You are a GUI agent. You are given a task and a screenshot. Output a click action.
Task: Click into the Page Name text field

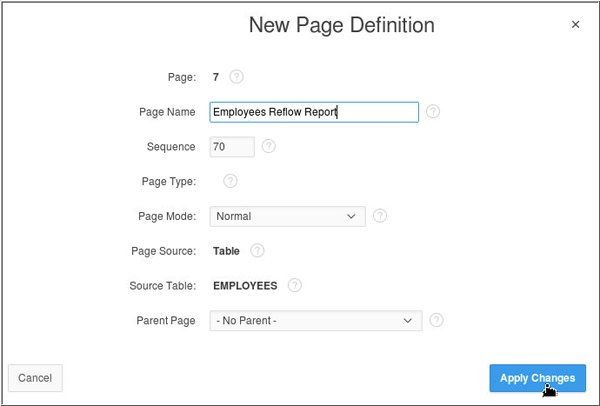tap(314, 112)
